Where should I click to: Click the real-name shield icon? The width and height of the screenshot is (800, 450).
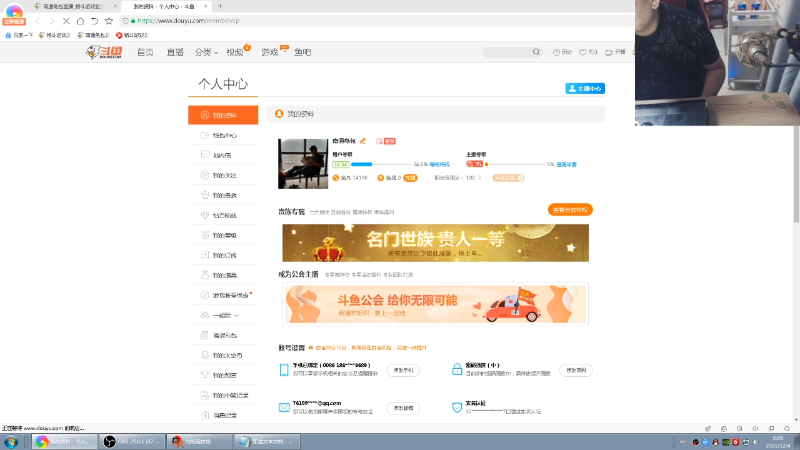[457, 407]
